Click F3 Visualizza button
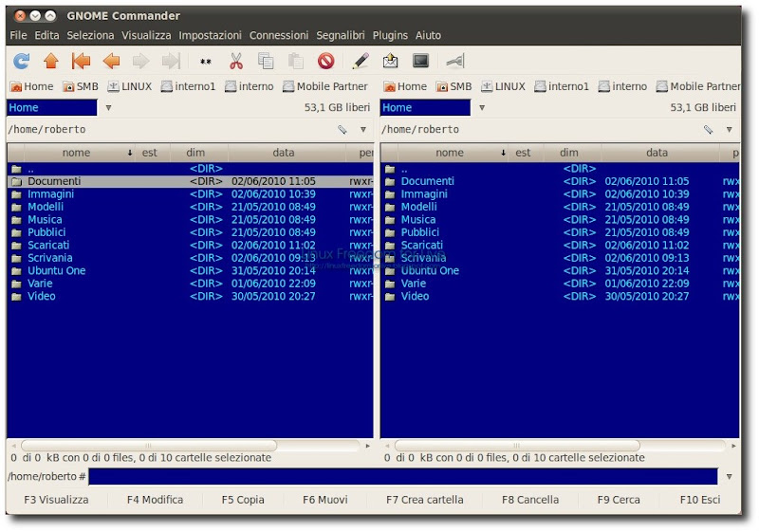Image resolution: width=759 pixels, height=532 pixels. (56, 500)
